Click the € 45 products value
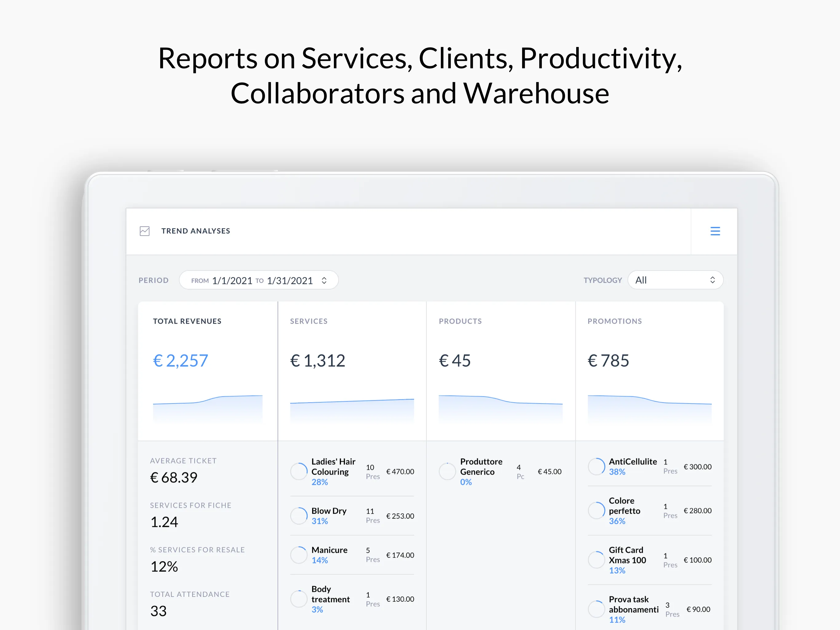This screenshot has height=630, width=840. [x=454, y=361]
